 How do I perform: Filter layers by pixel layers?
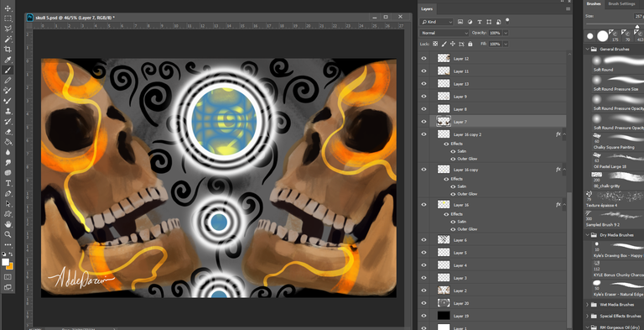coord(460,22)
